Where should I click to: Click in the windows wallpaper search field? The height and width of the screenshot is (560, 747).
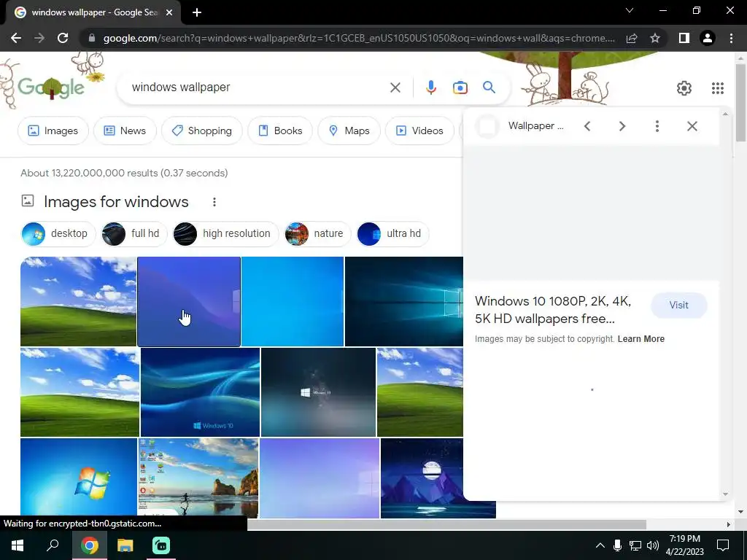click(258, 87)
